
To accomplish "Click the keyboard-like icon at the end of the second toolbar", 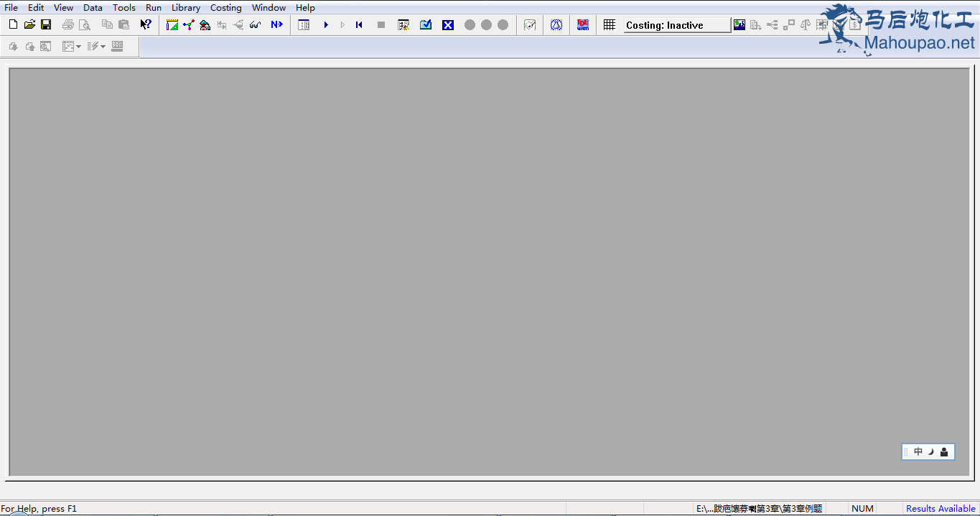I will click(x=117, y=47).
